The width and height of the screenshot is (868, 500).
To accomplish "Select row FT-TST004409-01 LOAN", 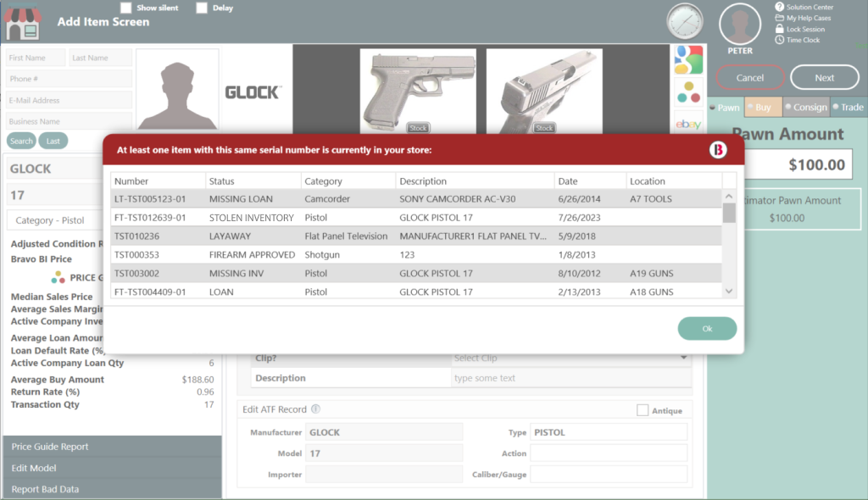I will [x=416, y=292].
